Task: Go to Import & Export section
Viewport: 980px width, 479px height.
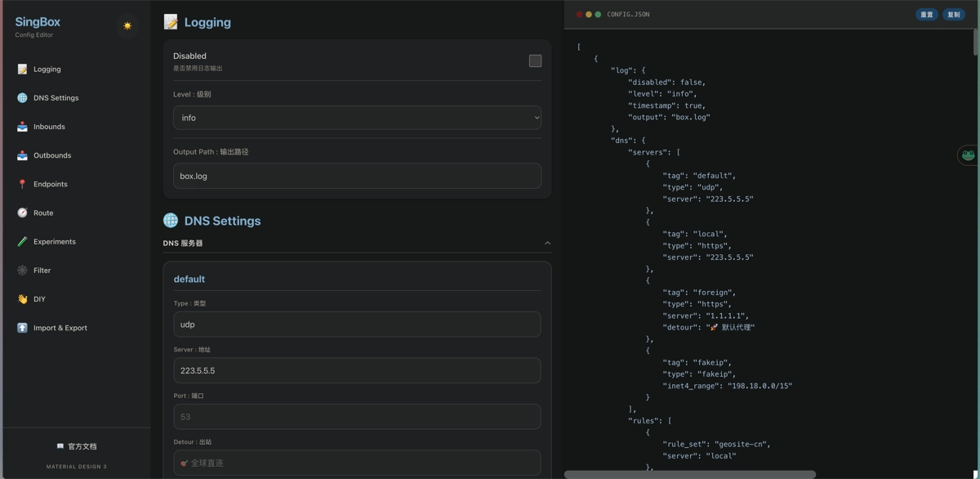Action: click(x=60, y=328)
